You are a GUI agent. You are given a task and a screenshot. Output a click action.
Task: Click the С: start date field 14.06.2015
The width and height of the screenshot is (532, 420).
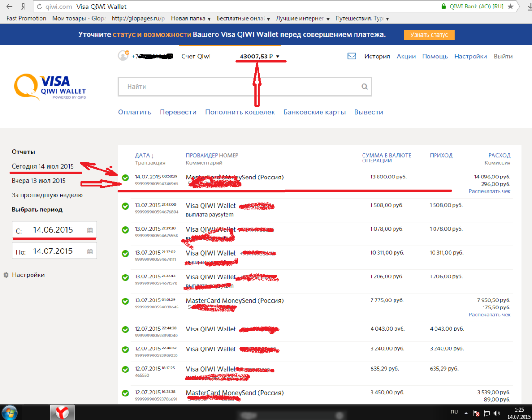[x=54, y=230]
